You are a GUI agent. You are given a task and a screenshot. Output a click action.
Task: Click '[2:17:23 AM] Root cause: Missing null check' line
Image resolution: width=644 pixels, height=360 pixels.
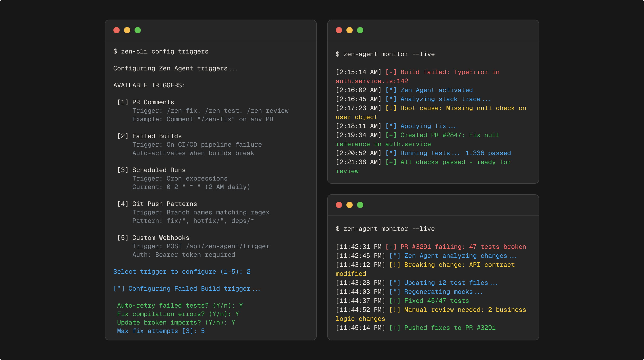pos(431,112)
